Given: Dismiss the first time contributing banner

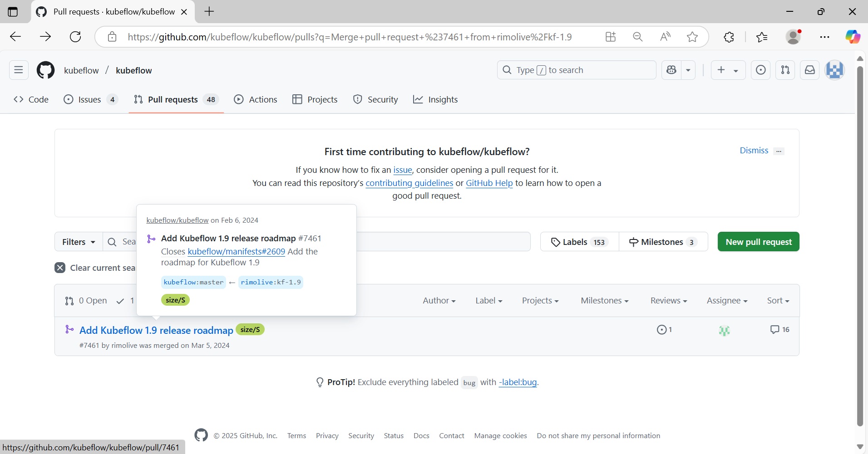Looking at the screenshot, I should pyautogui.click(x=754, y=151).
